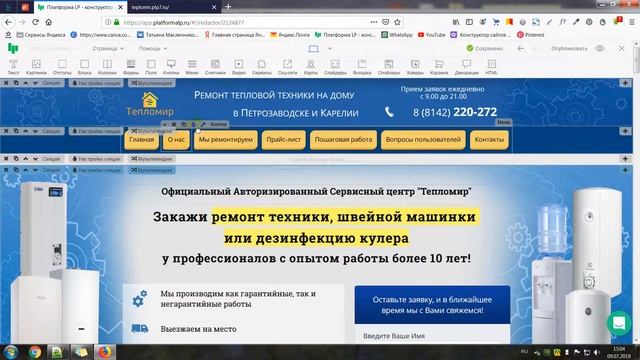Viewport: 640px width, 360px height.
Task: Expand device view arrow next to monitor icon
Action: (x=330, y=49)
